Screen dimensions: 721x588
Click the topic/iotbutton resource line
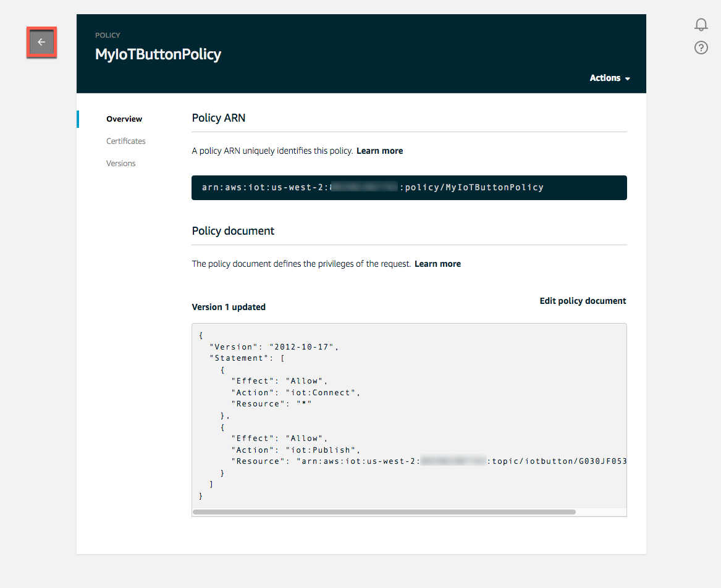[x=429, y=461]
